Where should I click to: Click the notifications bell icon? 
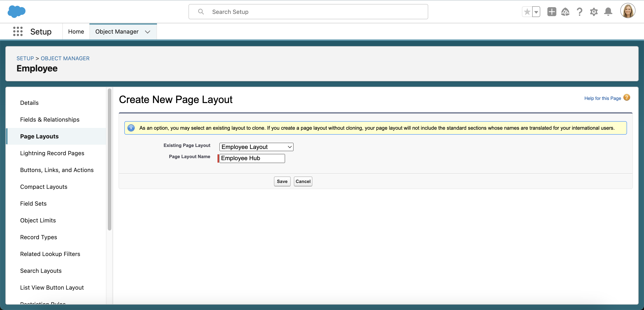pyautogui.click(x=608, y=11)
